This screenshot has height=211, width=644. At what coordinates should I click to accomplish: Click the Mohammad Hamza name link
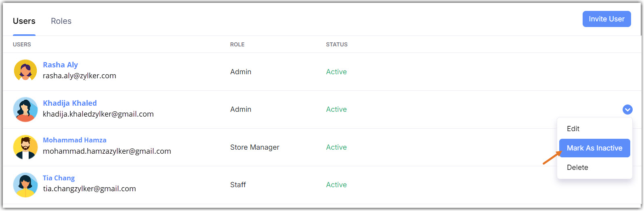click(x=75, y=140)
